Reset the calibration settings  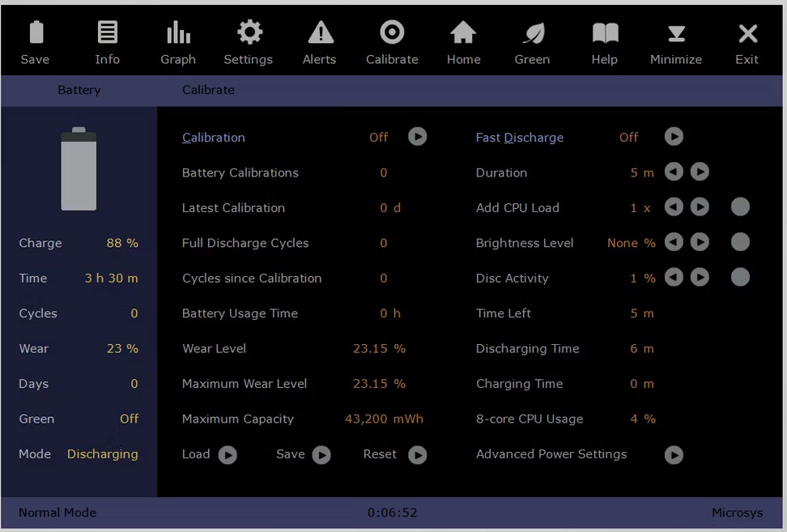tap(418, 455)
